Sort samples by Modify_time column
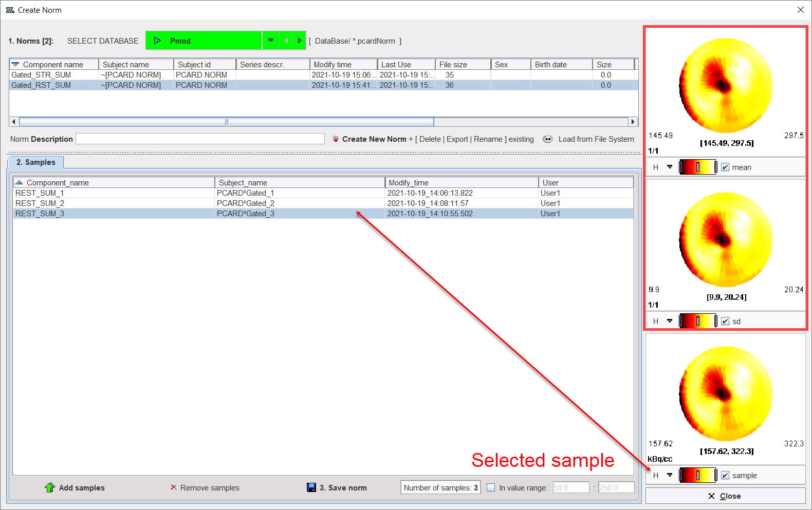Screen dimensions: 812x510 click(462, 182)
